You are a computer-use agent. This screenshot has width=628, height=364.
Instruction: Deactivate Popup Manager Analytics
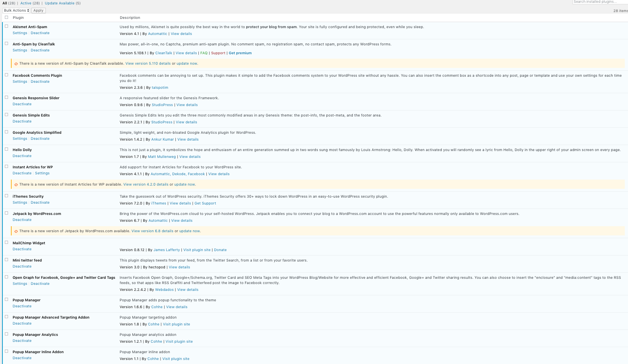[22, 341]
